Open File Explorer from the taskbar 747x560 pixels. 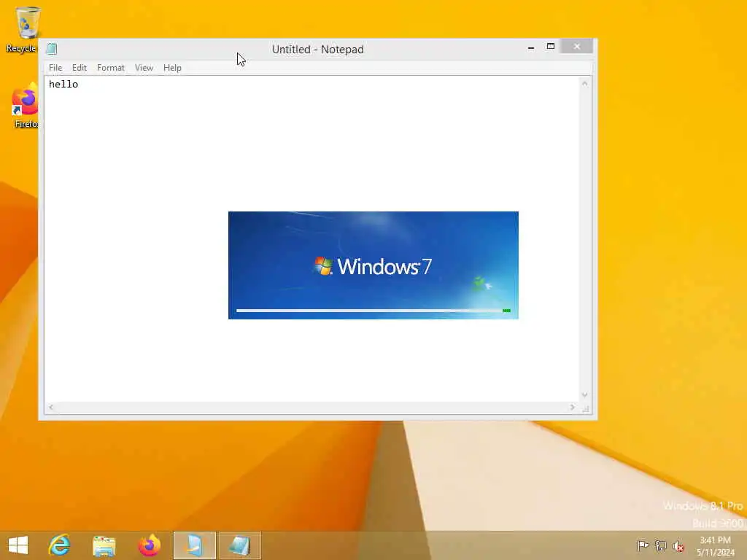click(x=104, y=545)
